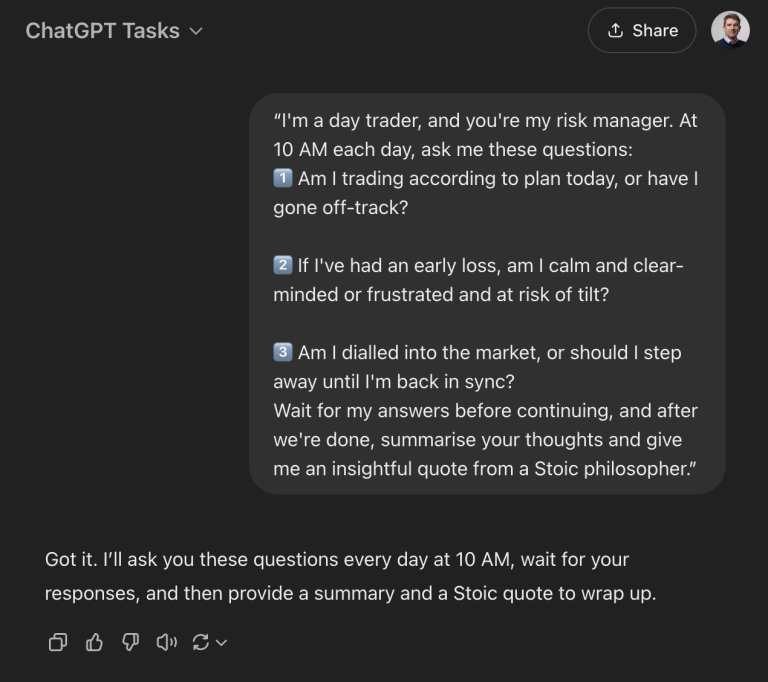Copy the assistant's response
This screenshot has width=768, height=682.
tap(58, 642)
